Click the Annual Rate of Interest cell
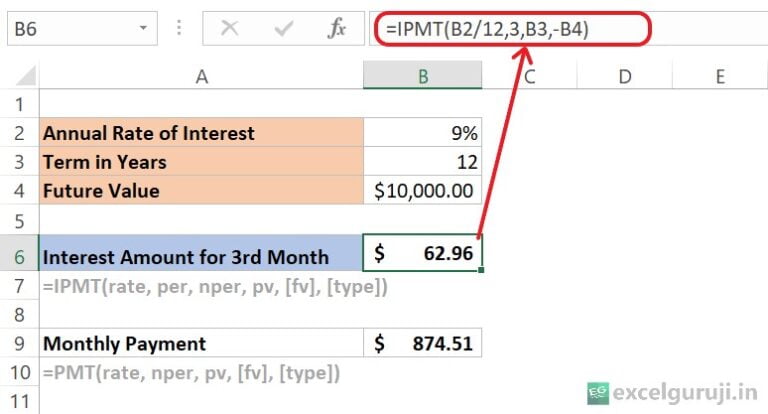768x414 pixels. (202, 133)
